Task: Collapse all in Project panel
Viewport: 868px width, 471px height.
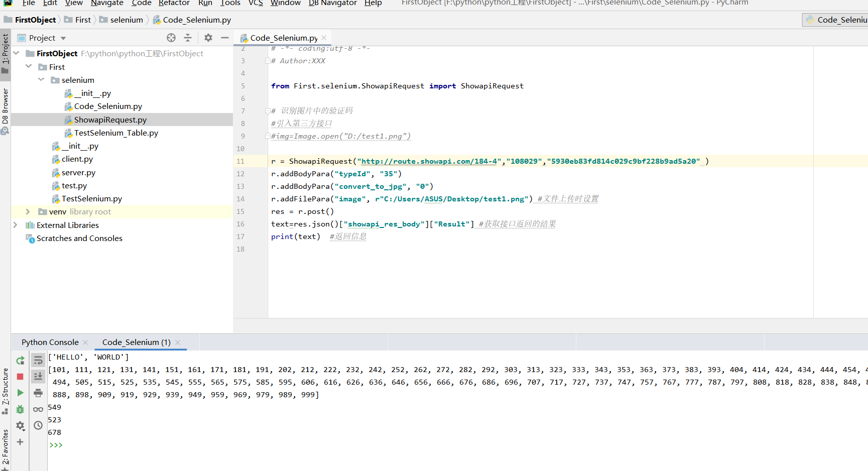Action: [188, 38]
